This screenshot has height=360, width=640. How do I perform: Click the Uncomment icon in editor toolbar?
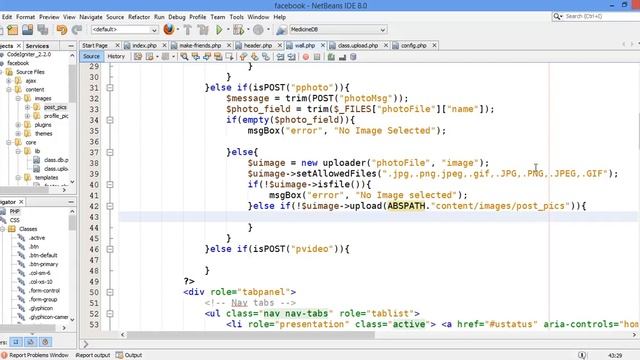coord(342,57)
